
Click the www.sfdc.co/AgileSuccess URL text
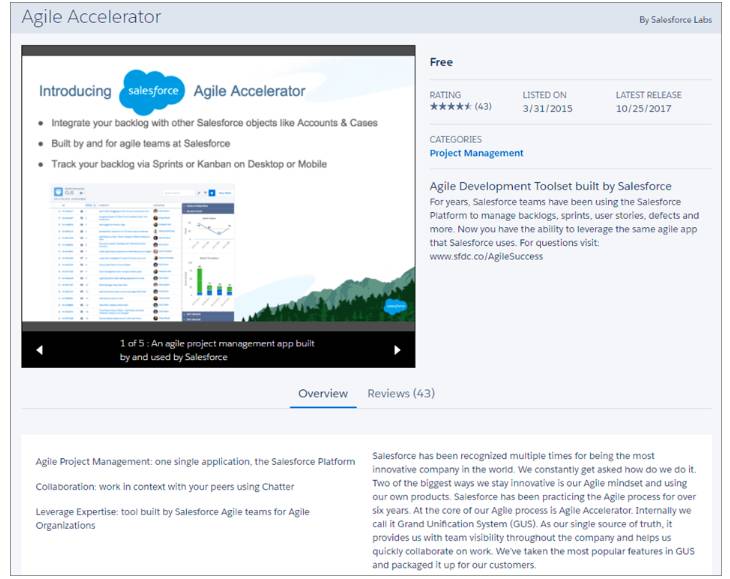[x=486, y=256]
